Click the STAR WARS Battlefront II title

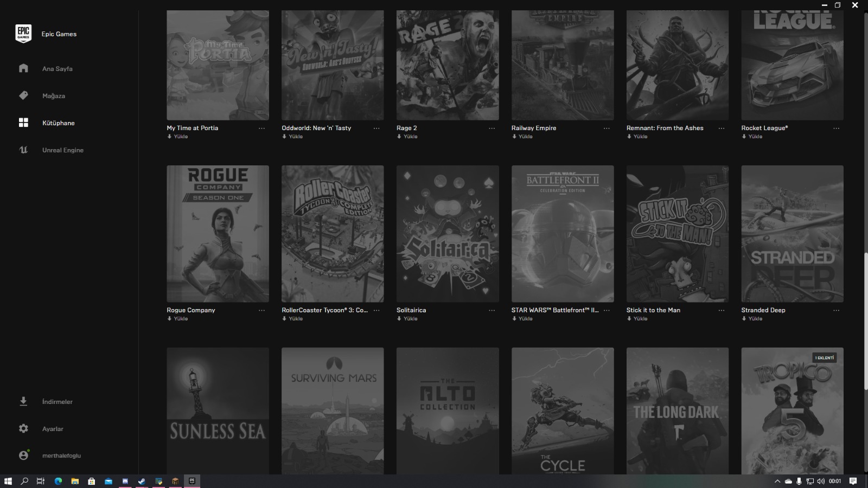click(555, 310)
